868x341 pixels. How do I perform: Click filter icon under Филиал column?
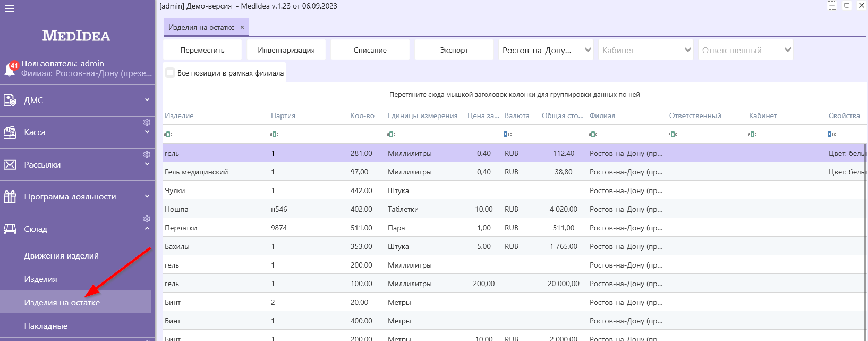pyautogui.click(x=593, y=134)
